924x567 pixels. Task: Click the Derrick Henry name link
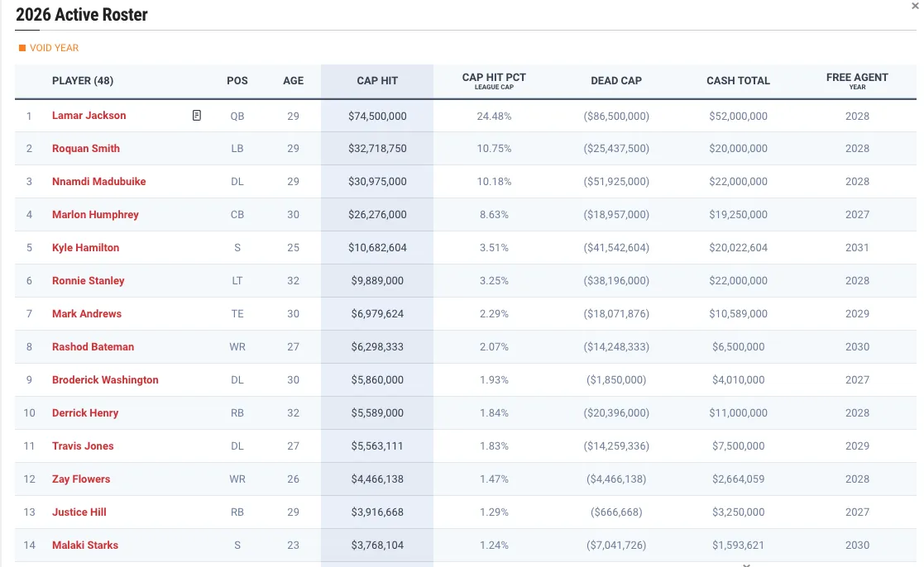coord(85,413)
